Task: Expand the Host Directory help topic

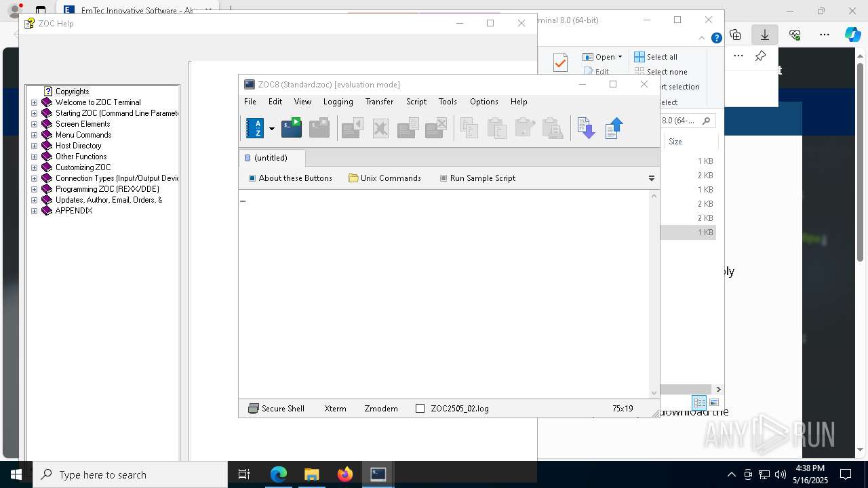Action: click(x=35, y=146)
